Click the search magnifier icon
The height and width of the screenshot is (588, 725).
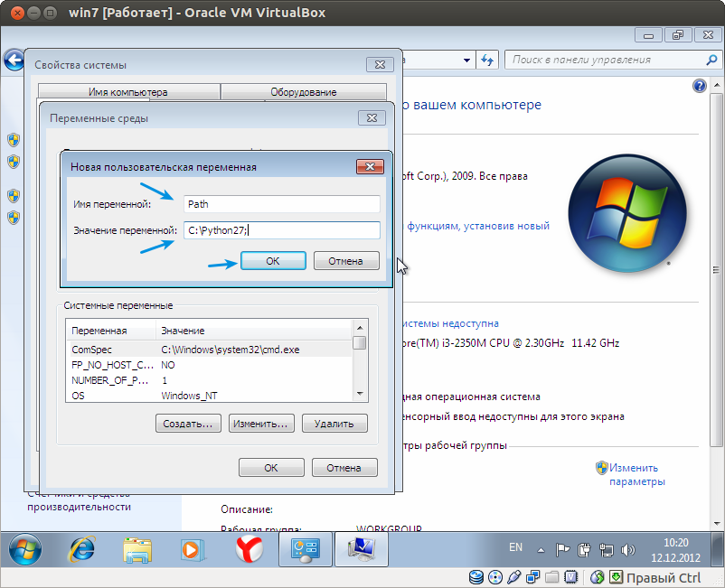(711, 60)
